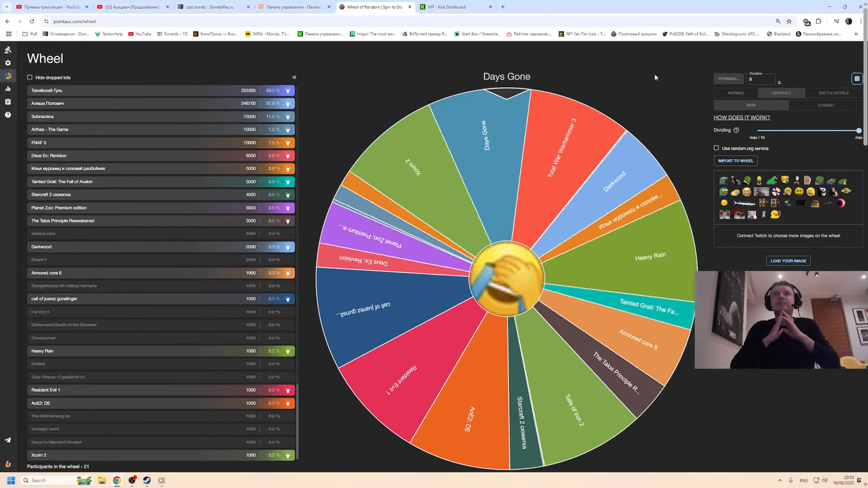Open Steam from the Windows taskbar
The height and width of the screenshot is (488, 868).
[x=147, y=480]
